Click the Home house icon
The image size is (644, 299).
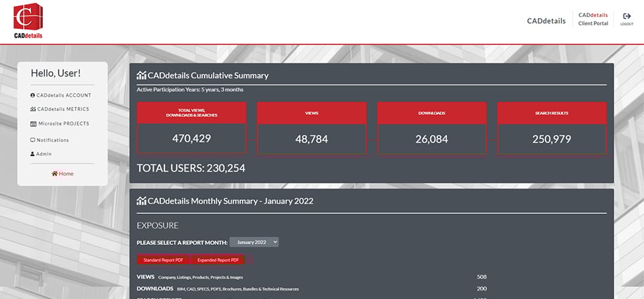click(54, 174)
